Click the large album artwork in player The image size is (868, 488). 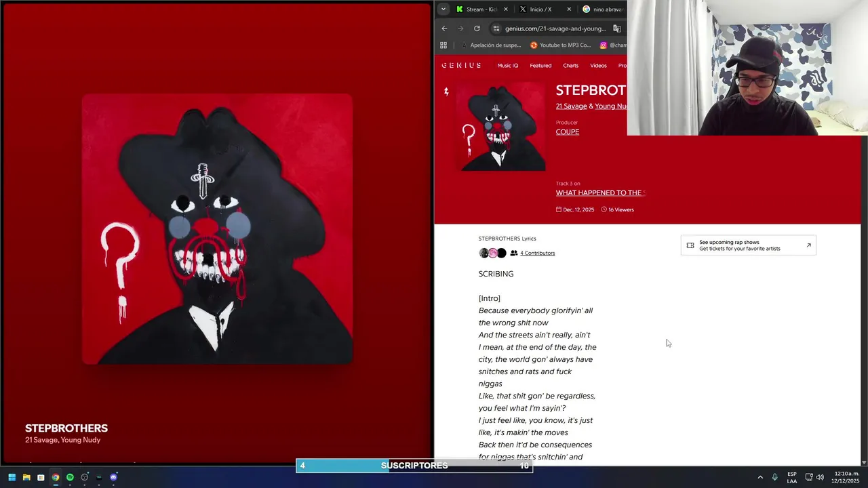tap(217, 229)
